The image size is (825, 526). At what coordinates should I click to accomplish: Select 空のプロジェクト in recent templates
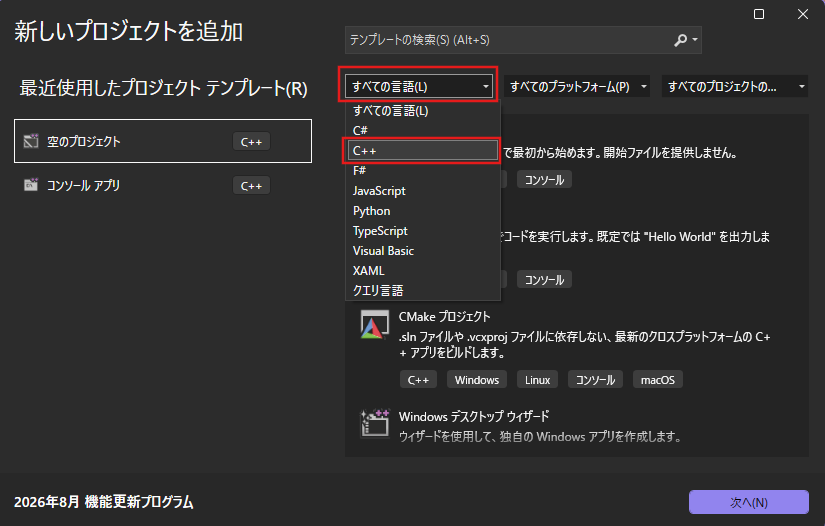pyautogui.click(x=163, y=141)
